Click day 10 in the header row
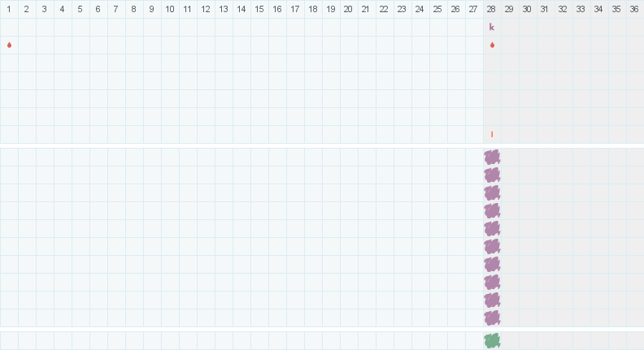This screenshot has height=350, width=644. pos(169,9)
